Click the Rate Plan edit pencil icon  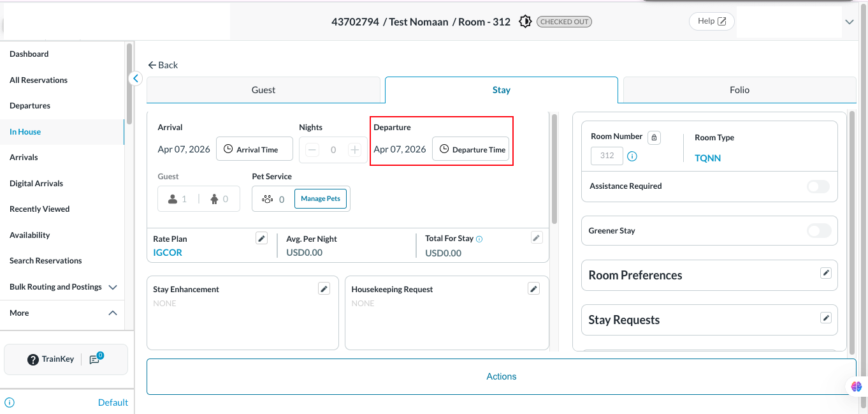pyautogui.click(x=261, y=238)
